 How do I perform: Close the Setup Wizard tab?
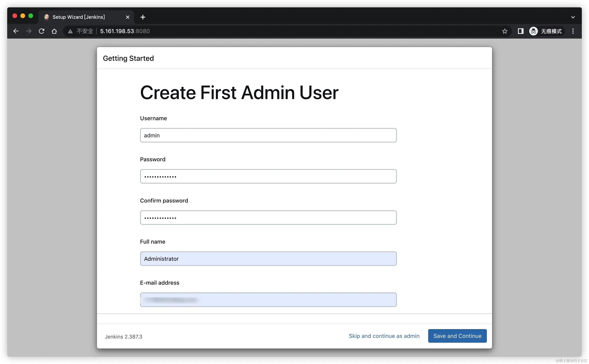128,17
